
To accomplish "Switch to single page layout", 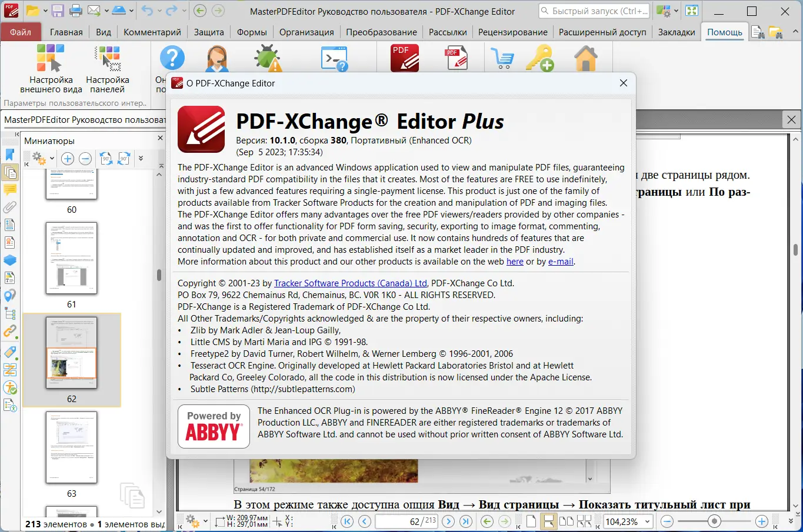I will (x=531, y=521).
